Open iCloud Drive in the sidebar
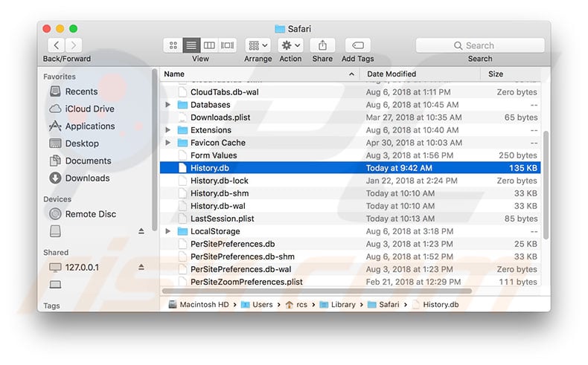Image resolution: width=588 pixels, height=365 pixels. pyautogui.click(x=82, y=109)
